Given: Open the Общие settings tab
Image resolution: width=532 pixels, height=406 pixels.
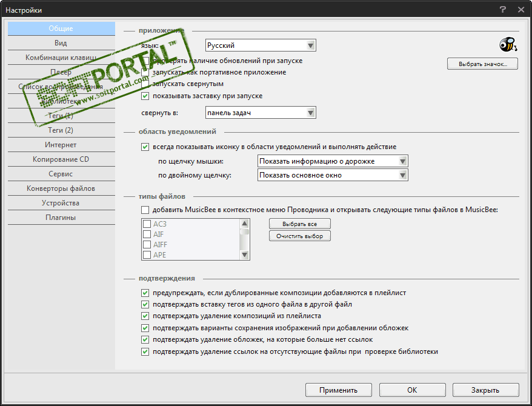Looking at the screenshot, I should [x=61, y=28].
